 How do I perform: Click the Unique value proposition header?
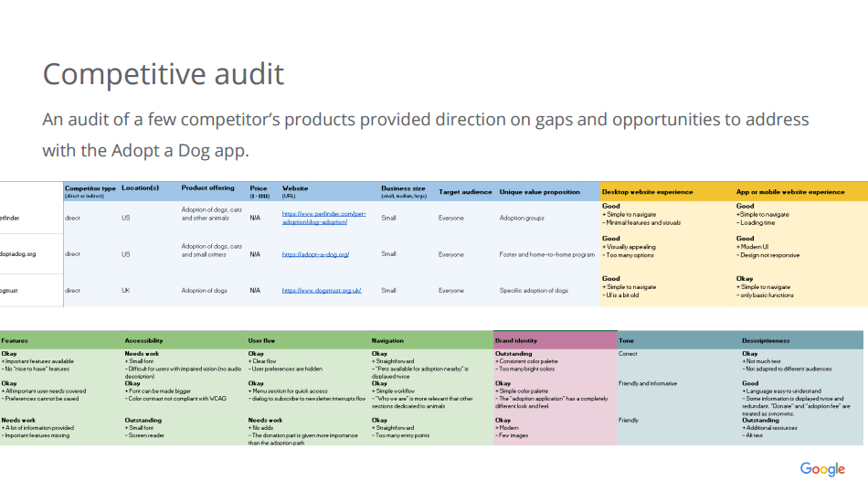coord(539,192)
